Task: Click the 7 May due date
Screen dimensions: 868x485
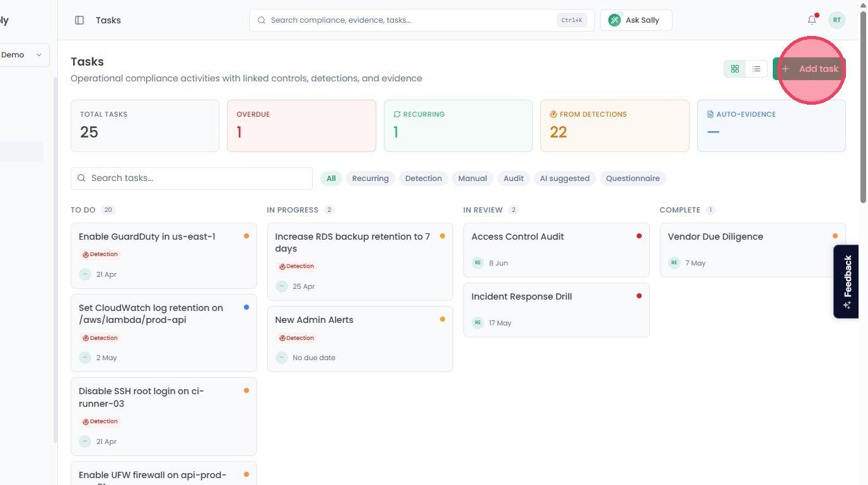Action: pos(696,263)
